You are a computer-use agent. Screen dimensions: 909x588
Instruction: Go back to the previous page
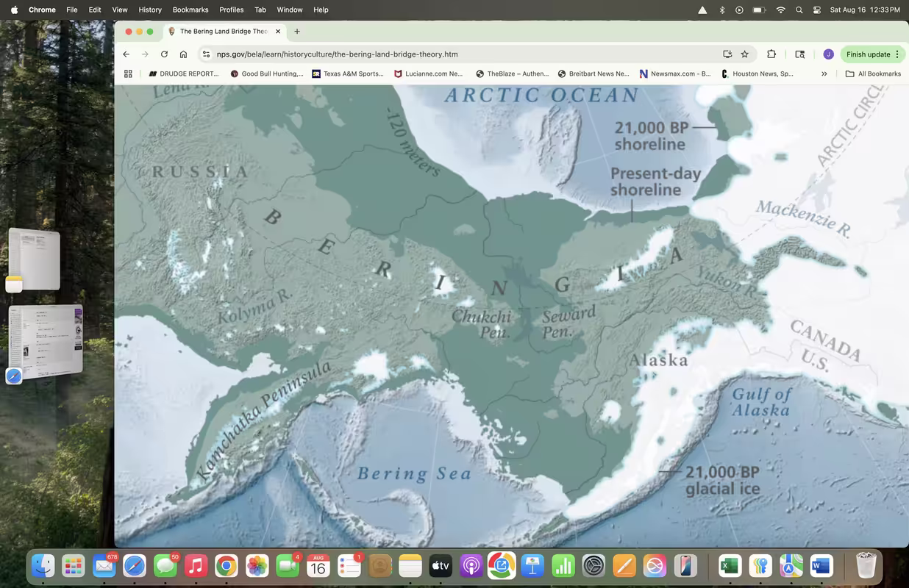coord(126,54)
